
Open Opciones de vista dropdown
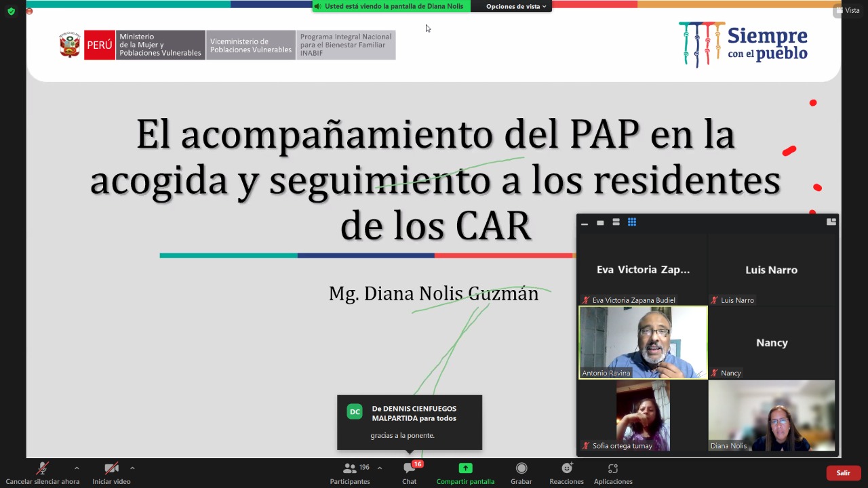tap(516, 6)
